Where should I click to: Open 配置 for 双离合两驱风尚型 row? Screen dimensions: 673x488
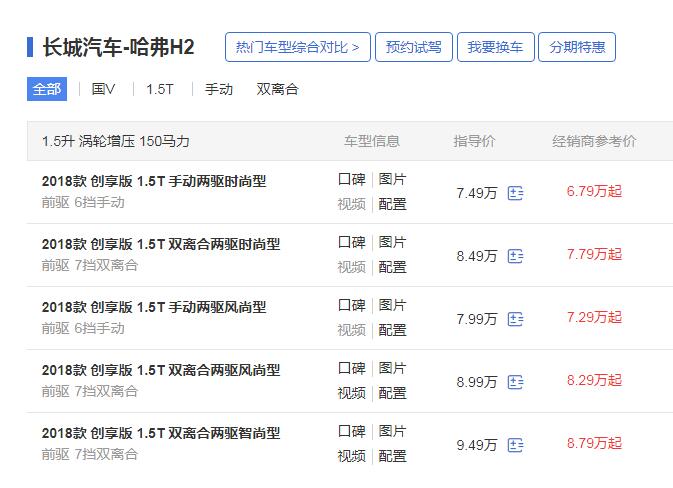[x=392, y=393]
